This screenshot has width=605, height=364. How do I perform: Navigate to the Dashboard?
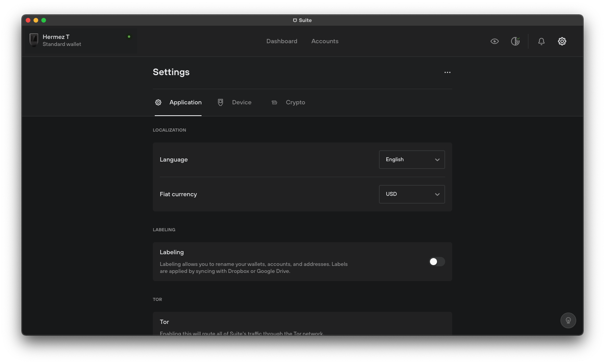281,41
